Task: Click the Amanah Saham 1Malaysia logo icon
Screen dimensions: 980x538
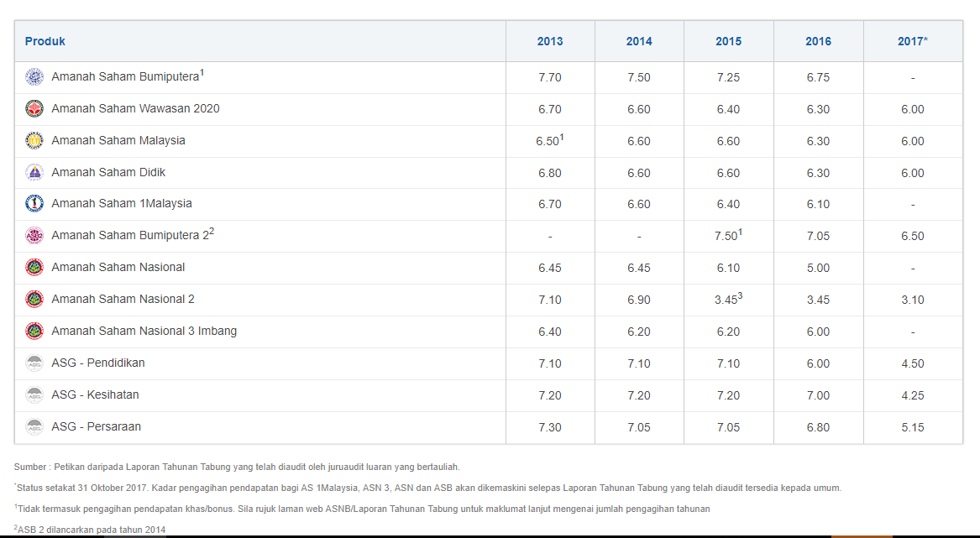Action: coord(34,203)
